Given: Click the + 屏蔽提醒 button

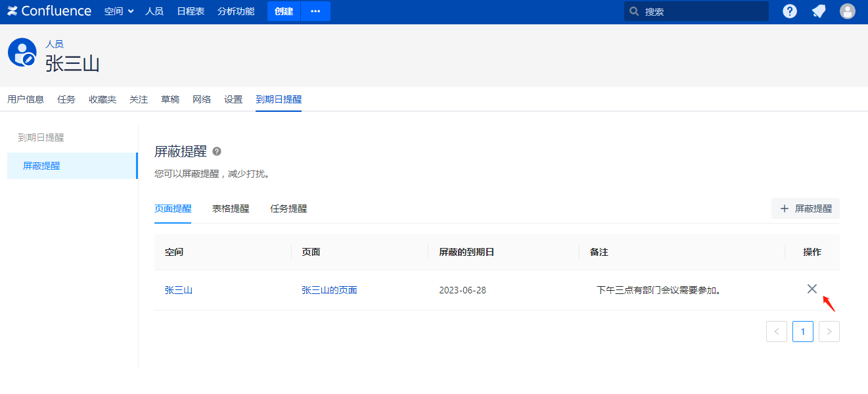Looking at the screenshot, I should pos(806,209).
